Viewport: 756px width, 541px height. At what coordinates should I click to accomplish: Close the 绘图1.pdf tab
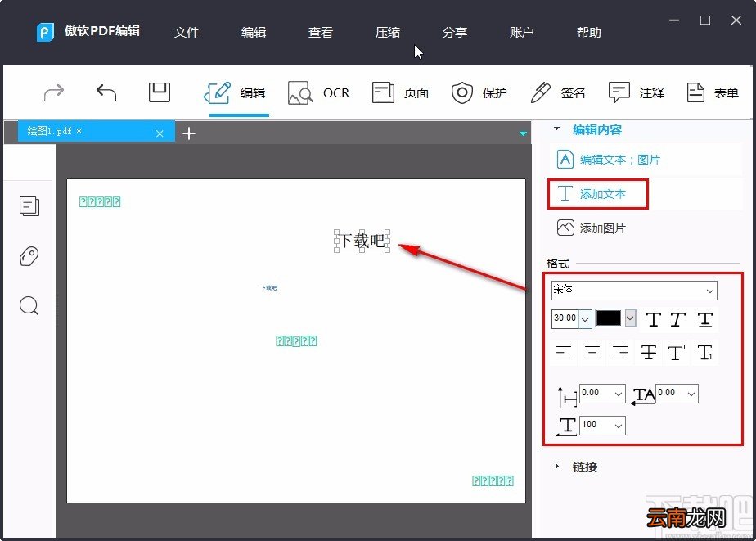pos(160,133)
